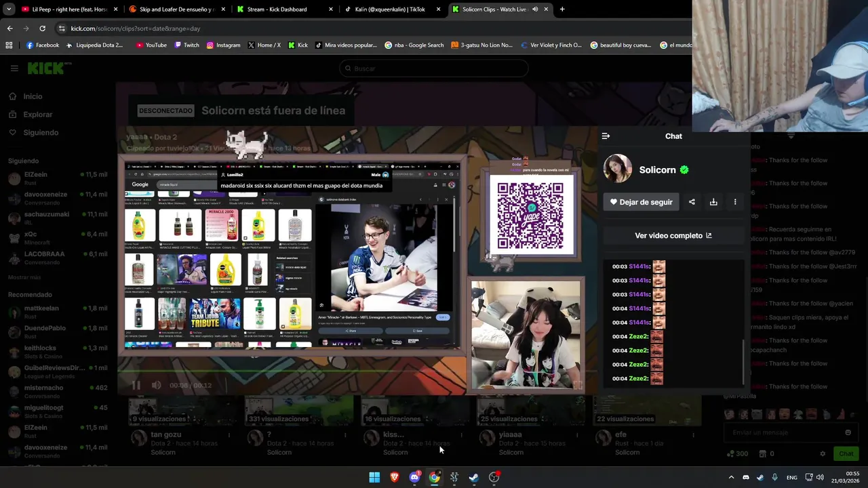The image size is (868, 488).
Task: Go to Inicio in Kick sidebar
Action: coord(25,96)
